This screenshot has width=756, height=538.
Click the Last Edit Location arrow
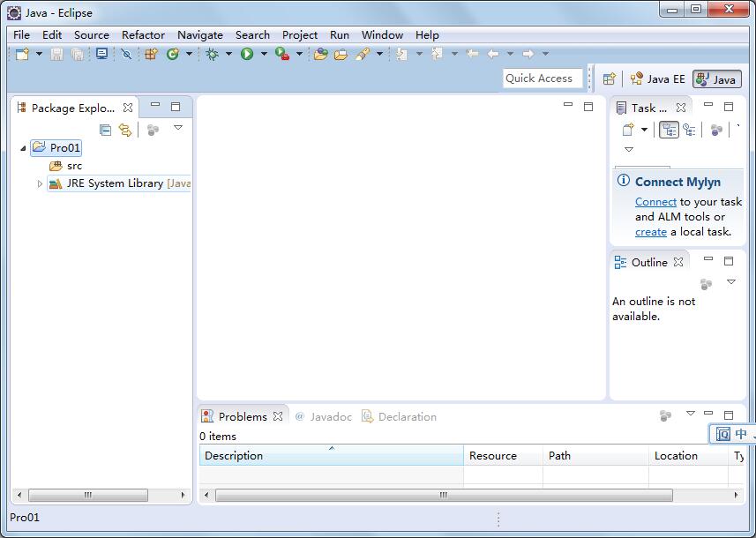[x=473, y=54]
